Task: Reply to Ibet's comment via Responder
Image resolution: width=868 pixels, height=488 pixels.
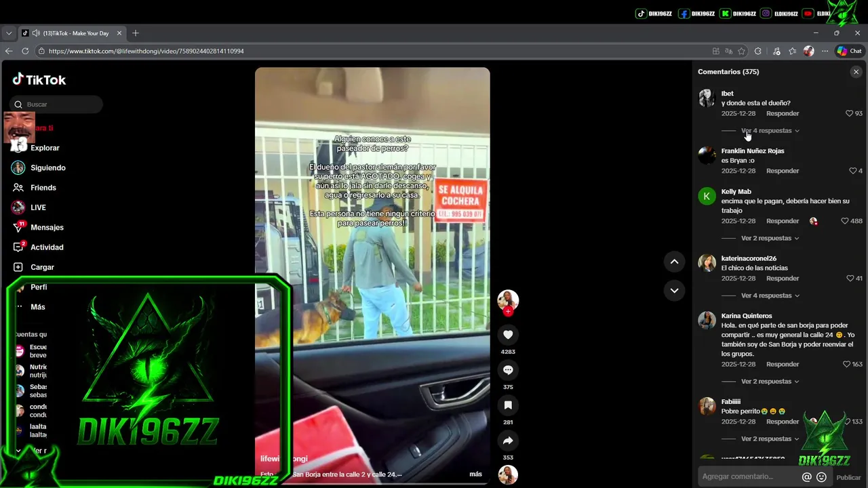Action: (783, 114)
